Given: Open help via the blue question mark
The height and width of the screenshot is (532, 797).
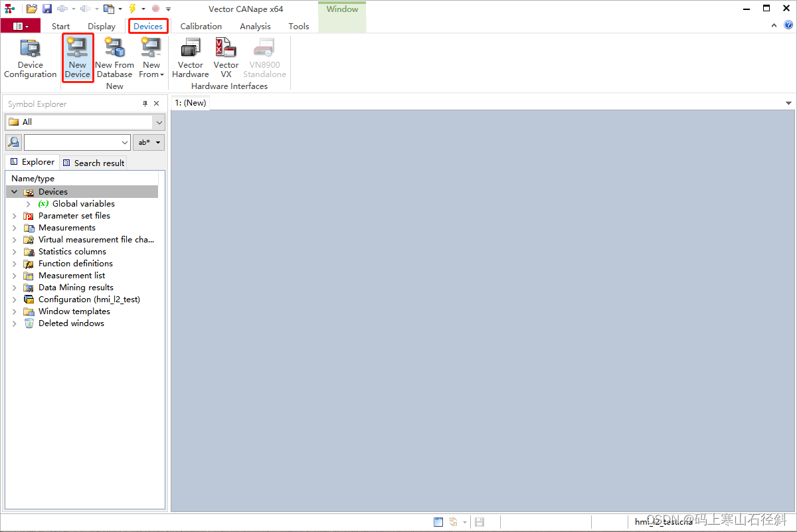Looking at the screenshot, I should coord(788,25).
